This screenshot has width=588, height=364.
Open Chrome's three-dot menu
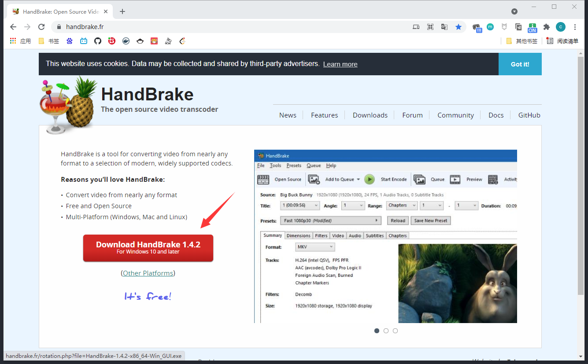click(x=575, y=27)
